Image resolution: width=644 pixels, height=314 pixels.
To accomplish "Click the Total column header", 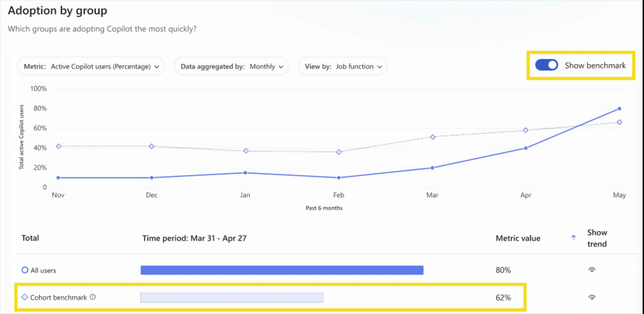I will [30, 238].
